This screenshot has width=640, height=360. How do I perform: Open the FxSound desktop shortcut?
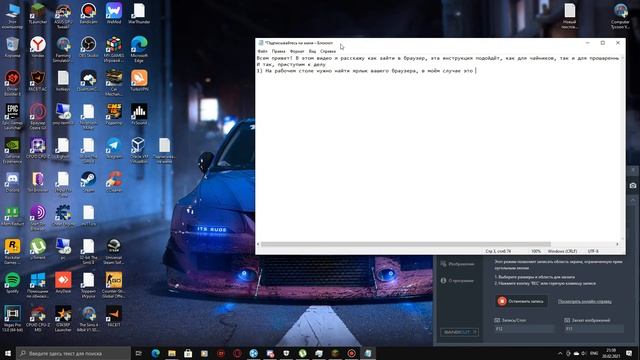(x=139, y=114)
